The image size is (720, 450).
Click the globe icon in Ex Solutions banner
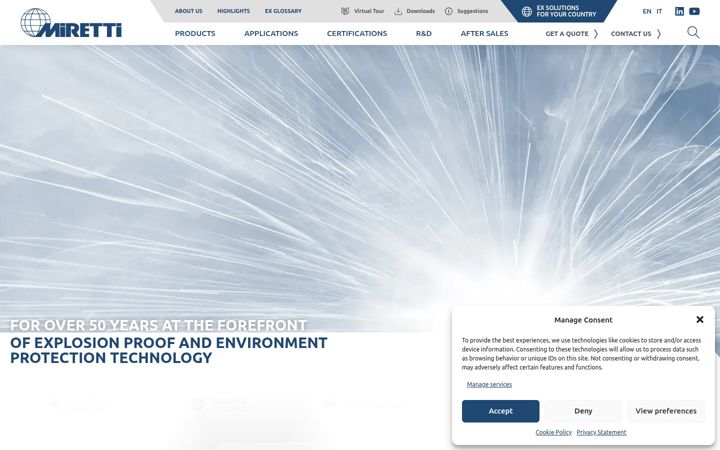527,11
